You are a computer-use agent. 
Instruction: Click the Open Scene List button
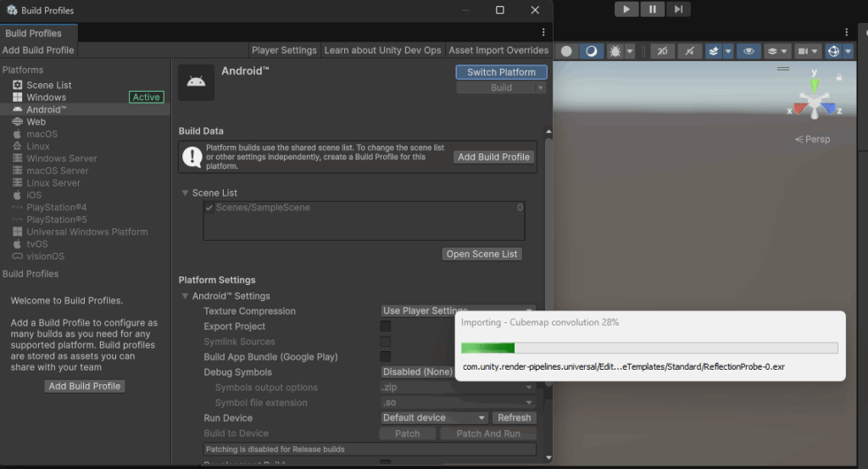481,254
